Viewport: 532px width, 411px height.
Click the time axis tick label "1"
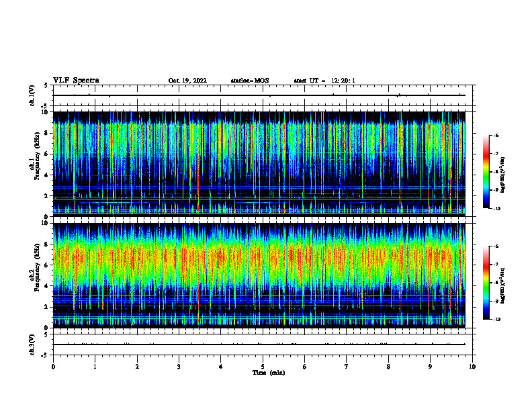[95, 367]
